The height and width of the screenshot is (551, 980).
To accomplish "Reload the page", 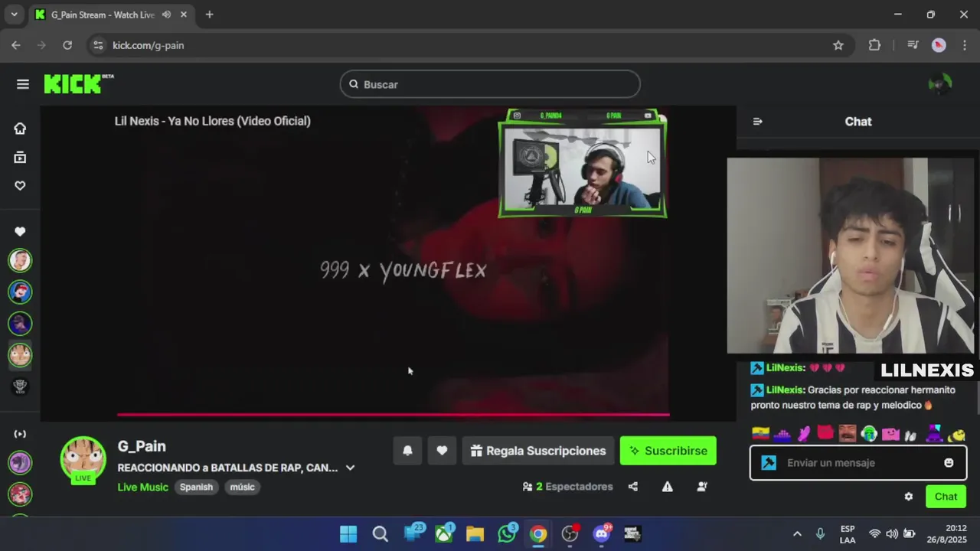I will [x=67, y=45].
